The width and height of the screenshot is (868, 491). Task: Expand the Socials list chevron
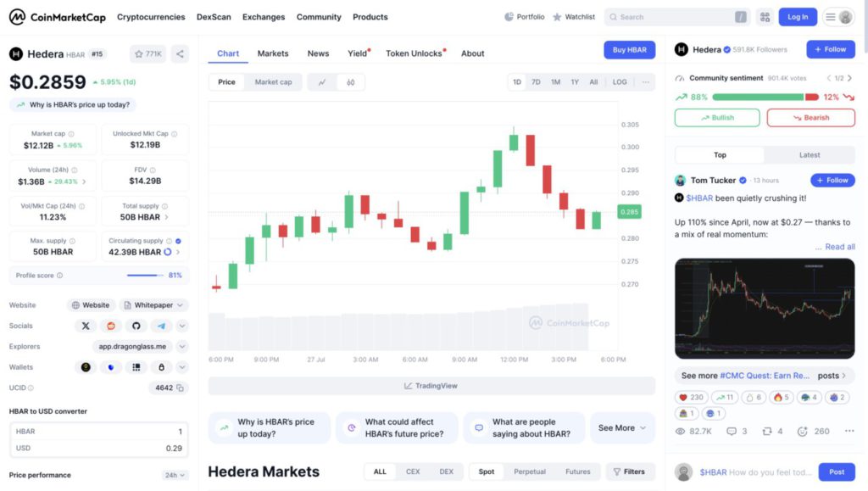coord(182,326)
